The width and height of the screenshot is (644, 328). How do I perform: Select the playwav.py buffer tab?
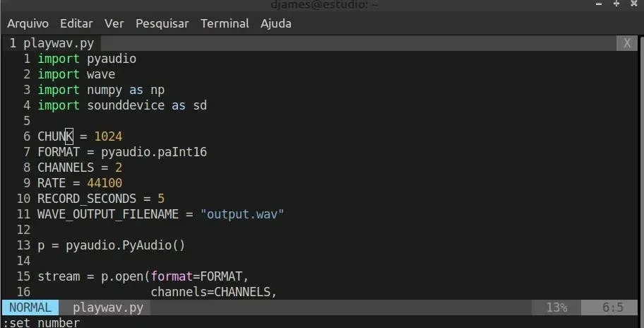pos(52,43)
